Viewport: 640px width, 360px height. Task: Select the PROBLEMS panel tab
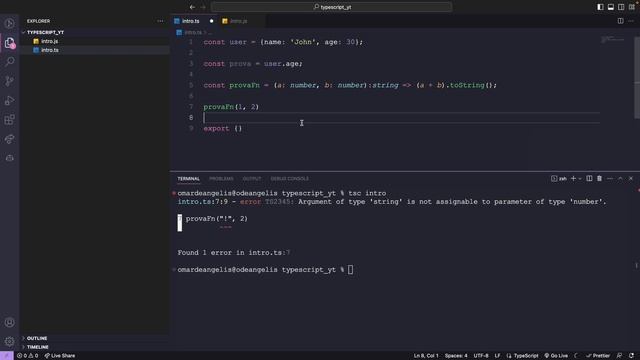click(221, 178)
